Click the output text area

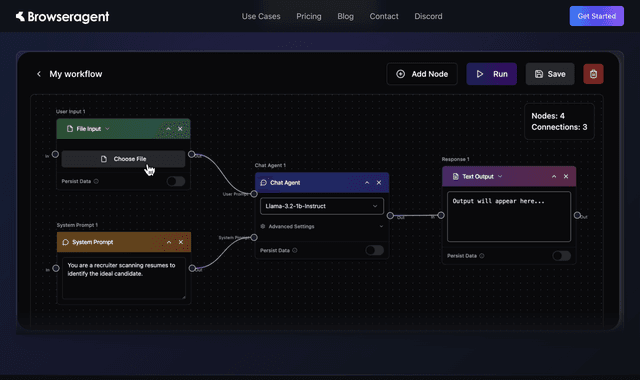pos(509,217)
